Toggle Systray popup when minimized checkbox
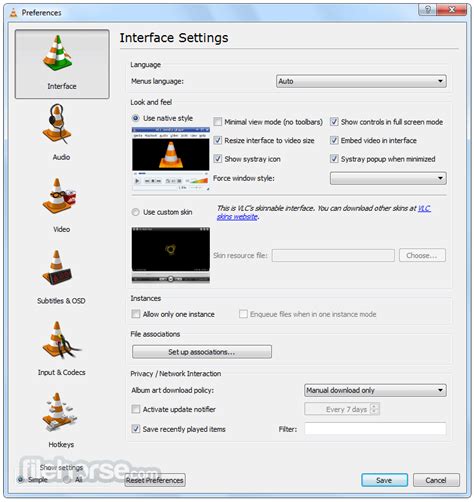 click(x=334, y=159)
